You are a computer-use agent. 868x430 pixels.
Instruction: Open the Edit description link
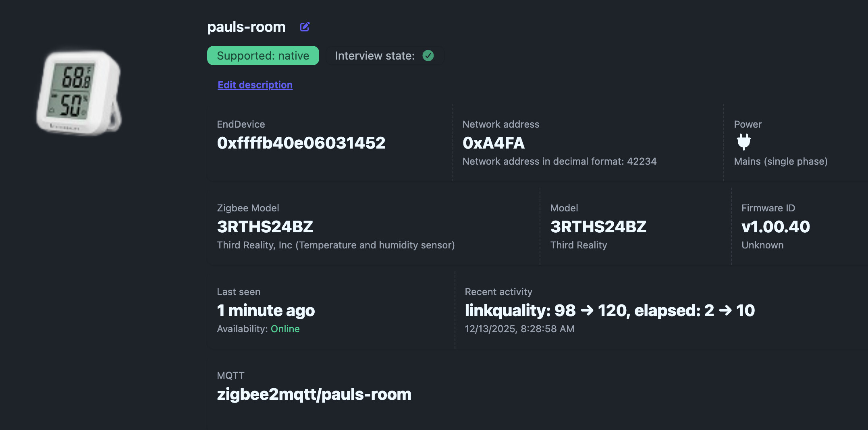(x=255, y=85)
